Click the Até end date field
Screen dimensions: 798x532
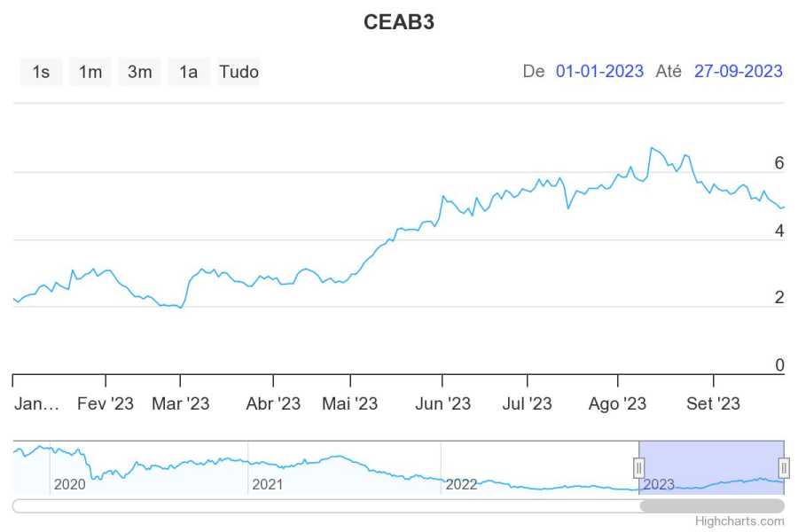pos(738,72)
